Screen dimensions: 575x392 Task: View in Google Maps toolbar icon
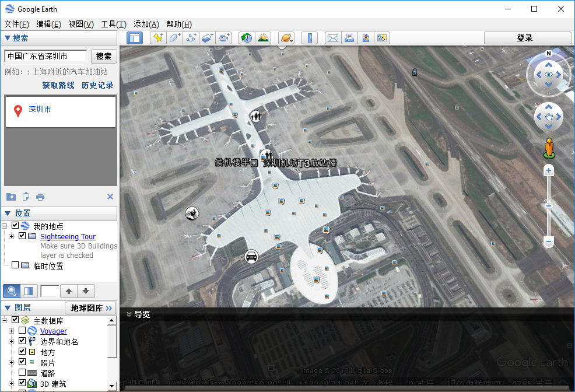pos(382,38)
